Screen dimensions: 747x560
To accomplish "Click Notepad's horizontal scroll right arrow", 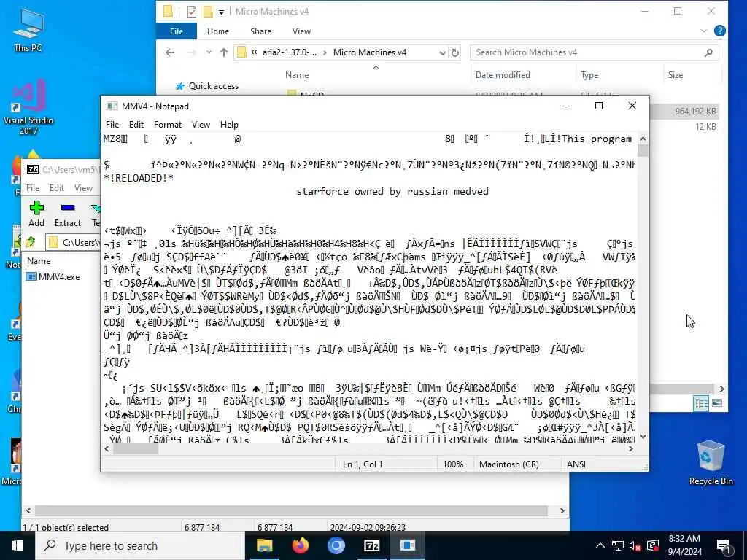I will (631, 448).
